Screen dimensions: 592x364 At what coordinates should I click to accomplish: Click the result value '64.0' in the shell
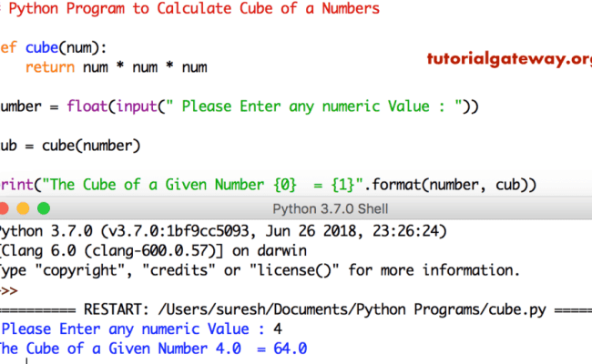click(290, 349)
